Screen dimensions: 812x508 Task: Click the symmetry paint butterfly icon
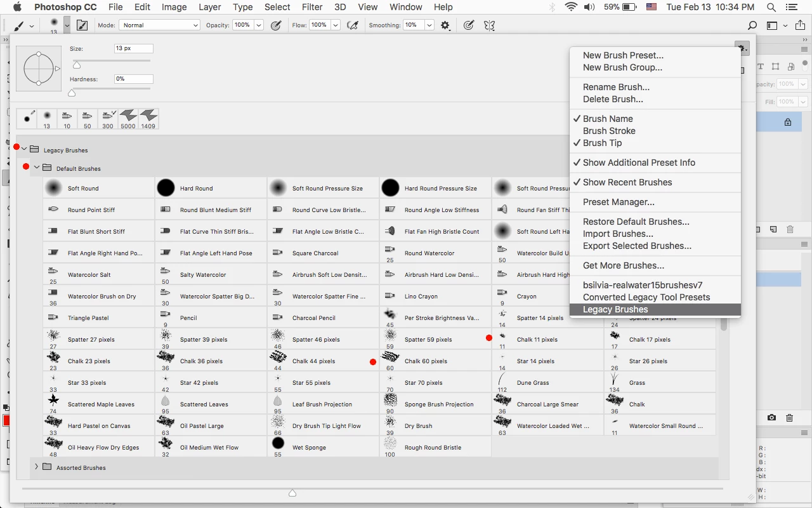(489, 25)
